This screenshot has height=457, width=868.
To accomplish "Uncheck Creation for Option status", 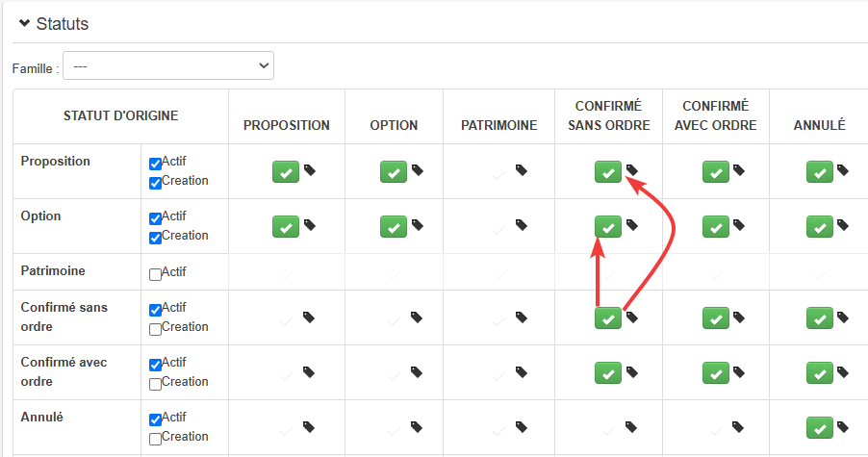I will [155, 237].
